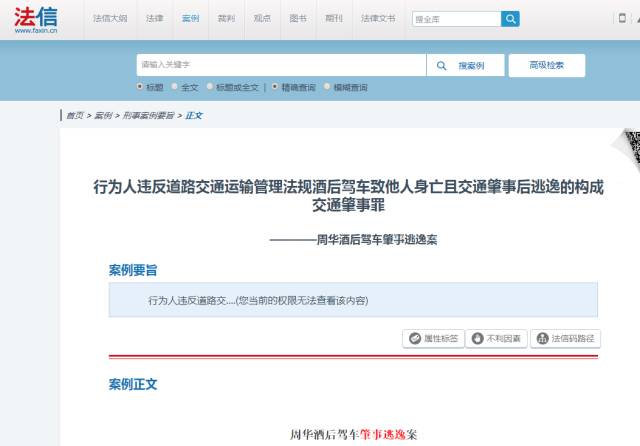Select the 精确查询 radio button
Image resolution: width=640 pixels, height=446 pixels.
275,87
